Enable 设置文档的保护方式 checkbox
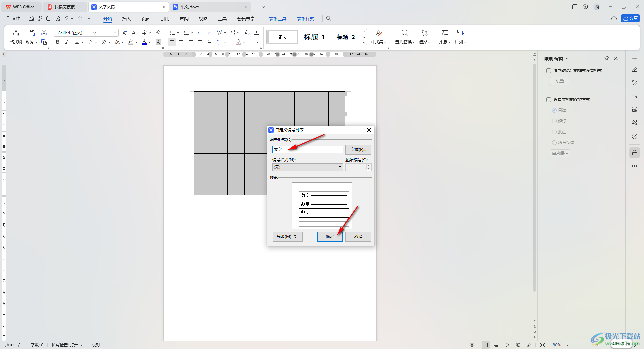The height and width of the screenshot is (349, 644). (549, 100)
